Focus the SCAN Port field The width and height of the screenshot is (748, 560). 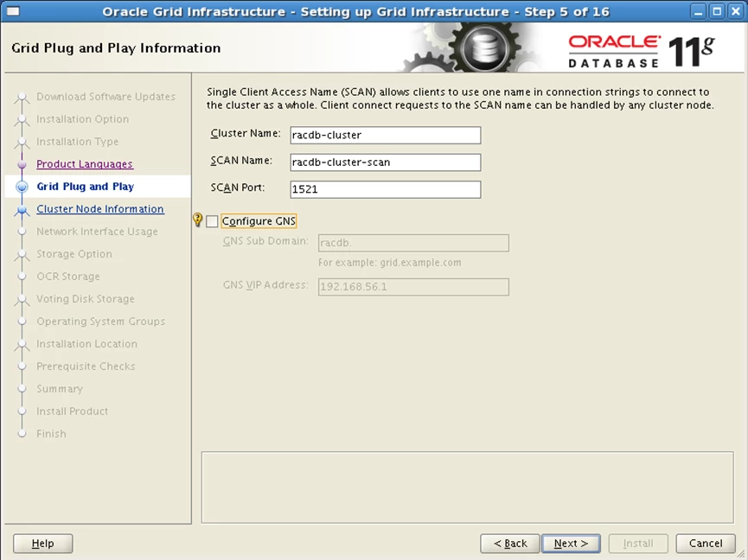click(386, 189)
